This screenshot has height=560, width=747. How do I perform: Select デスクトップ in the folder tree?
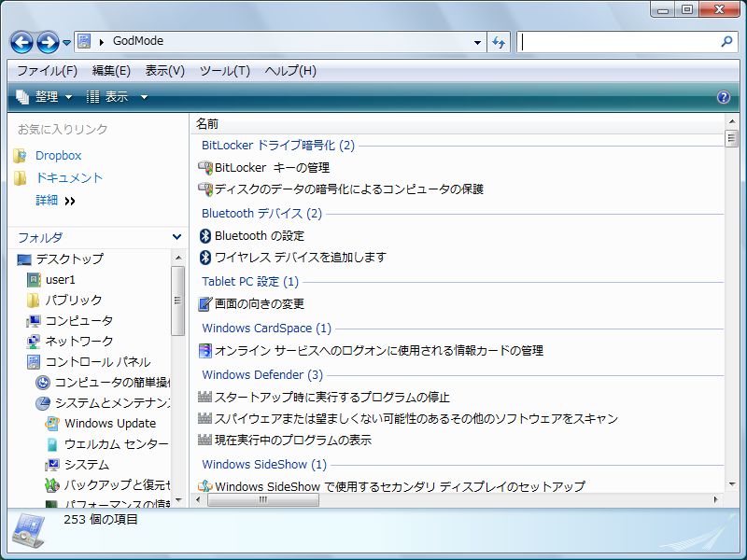[x=69, y=259]
